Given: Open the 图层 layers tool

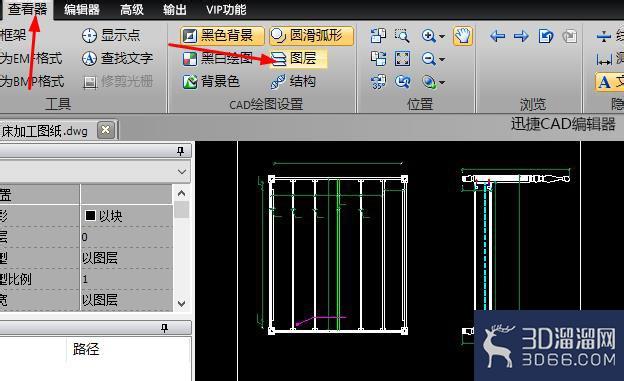Looking at the screenshot, I should click(x=298, y=59).
